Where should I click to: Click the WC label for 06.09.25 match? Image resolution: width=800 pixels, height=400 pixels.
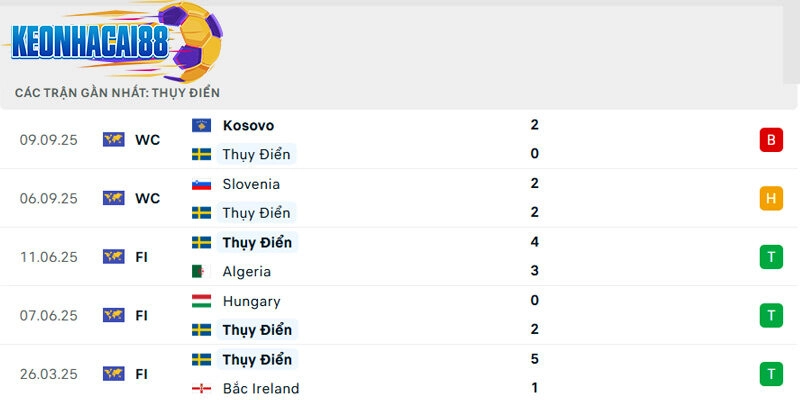[147, 198]
